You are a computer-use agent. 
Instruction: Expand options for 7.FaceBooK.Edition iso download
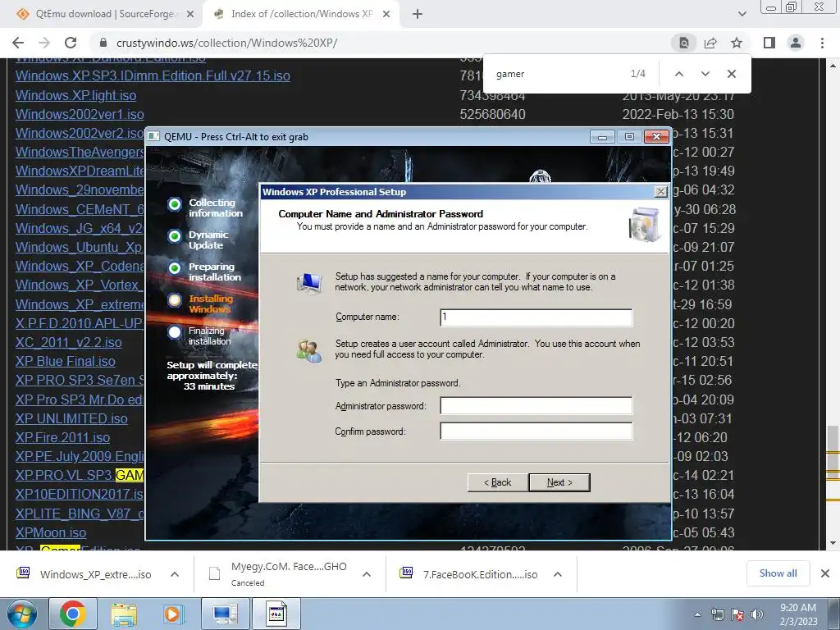pos(558,574)
